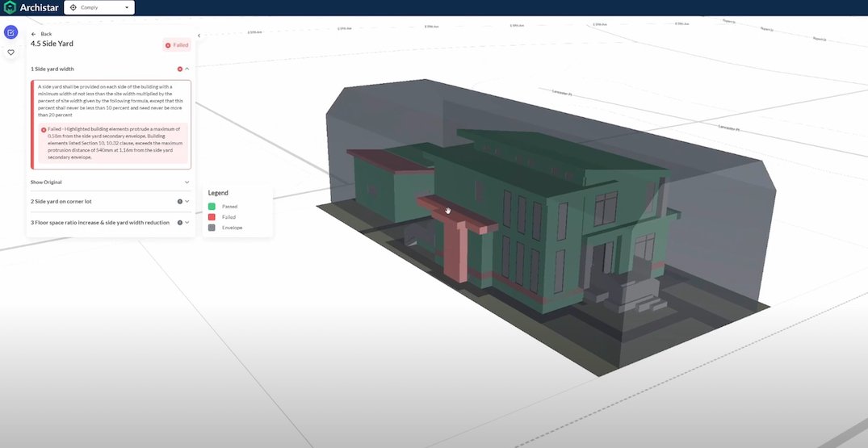Click the target icon in Comply dropdown
868x448 pixels.
click(73, 7)
